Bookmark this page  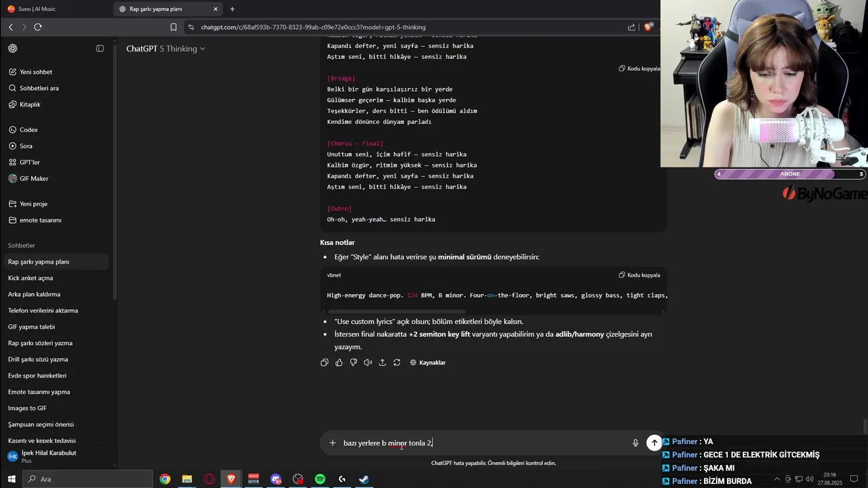[x=174, y=27]
